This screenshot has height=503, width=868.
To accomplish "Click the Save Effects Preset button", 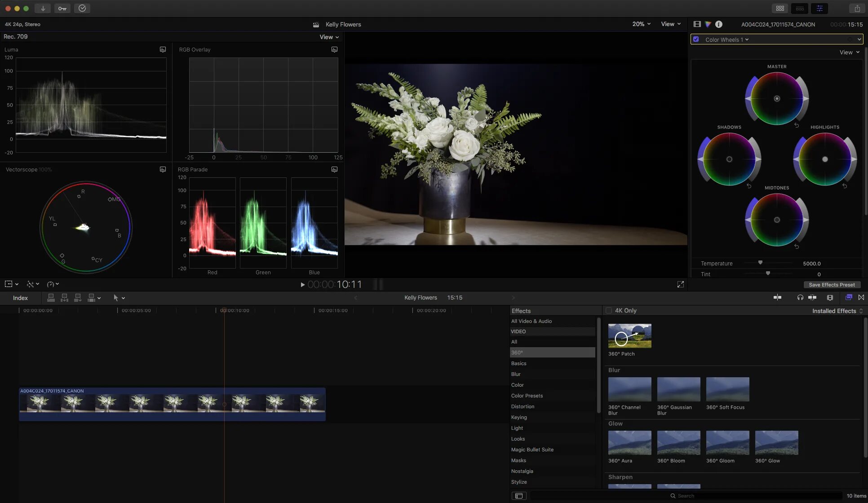I will [x=832, y=285].
